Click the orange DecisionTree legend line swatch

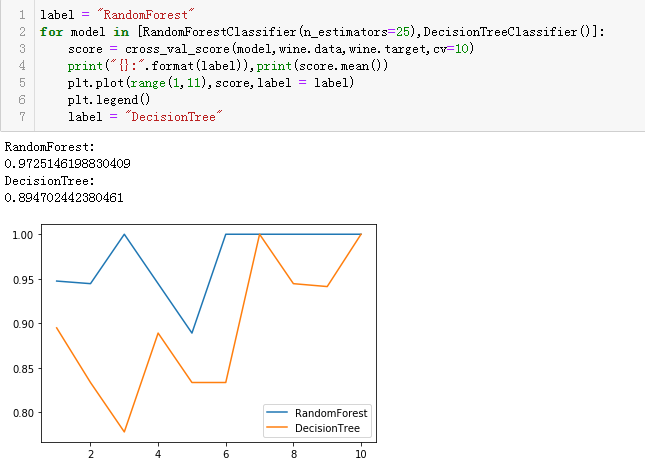pos(278,427)
